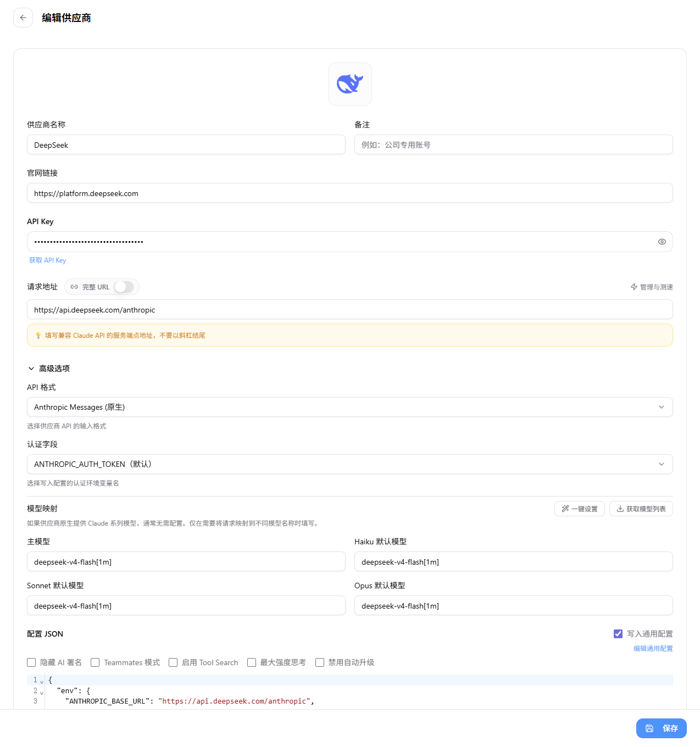Click the Haiku 默认模型 input field

click(514, 562)
